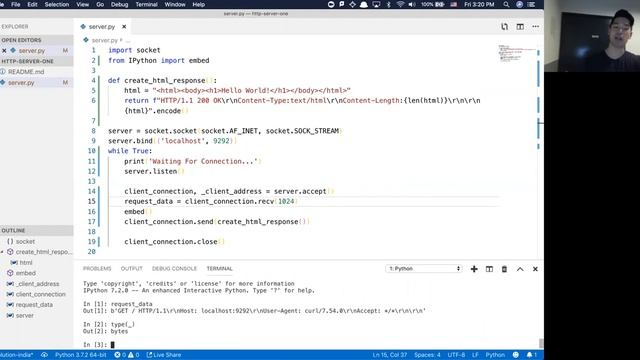Click Ln 15, Col 37 cursor position

390,355
